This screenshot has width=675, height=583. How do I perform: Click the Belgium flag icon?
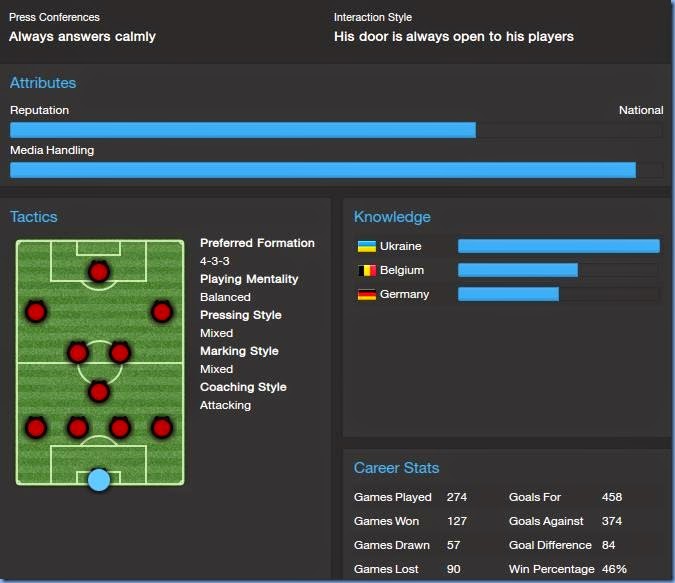click(x=366, y=270)
